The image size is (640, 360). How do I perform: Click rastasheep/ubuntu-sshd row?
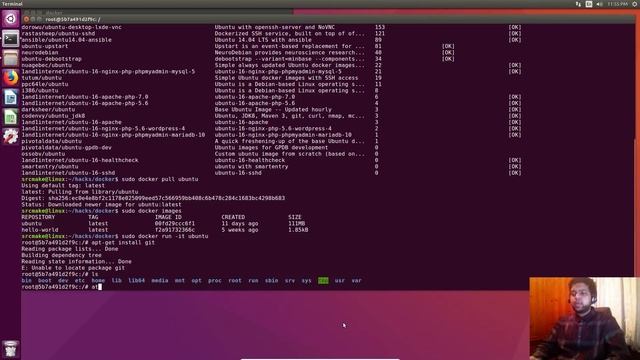pyautogui.click(x=271, y=33)
